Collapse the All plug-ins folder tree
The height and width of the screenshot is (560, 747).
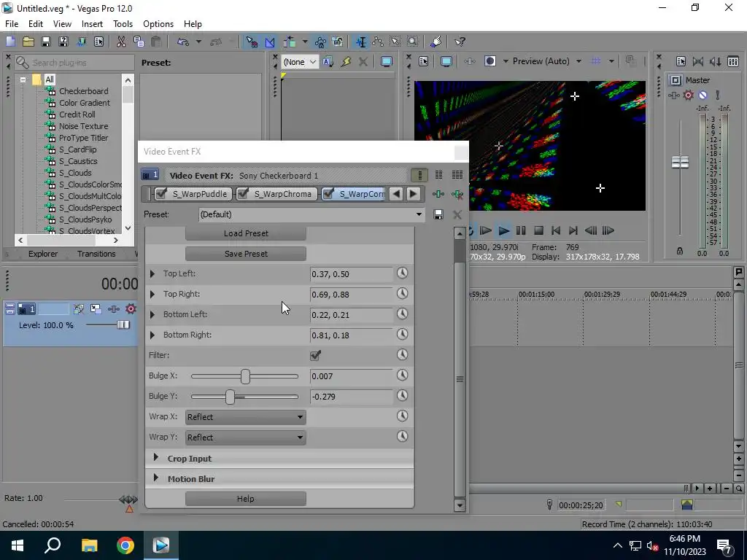coord(23,79)
